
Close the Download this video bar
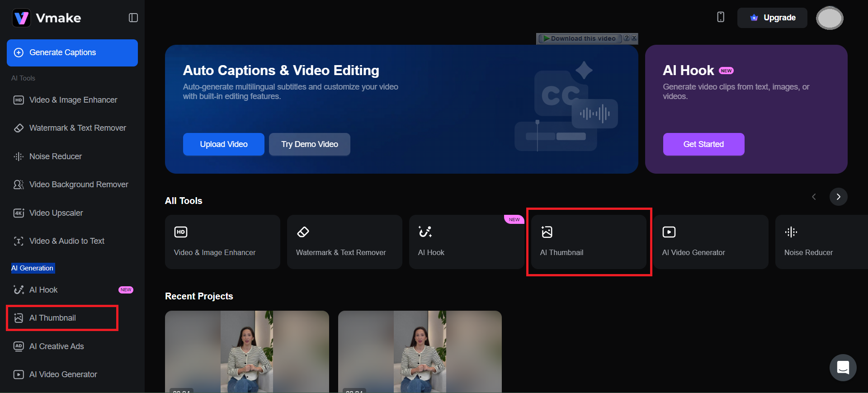pos(634,38)
